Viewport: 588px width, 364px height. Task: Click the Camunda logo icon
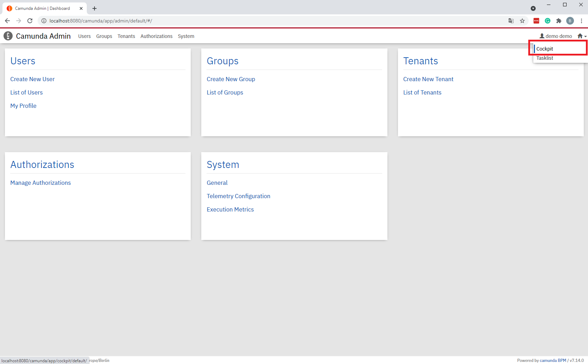(8, 36)
